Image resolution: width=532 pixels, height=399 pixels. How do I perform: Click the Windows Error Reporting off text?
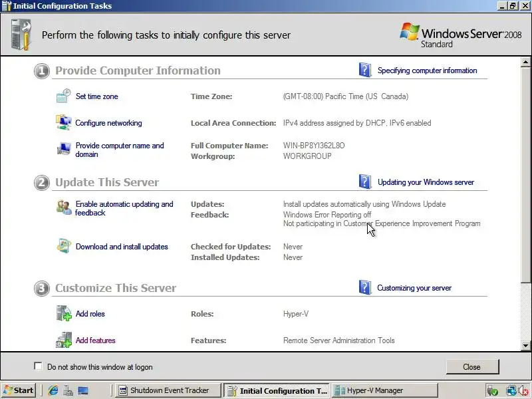(327, 215)
